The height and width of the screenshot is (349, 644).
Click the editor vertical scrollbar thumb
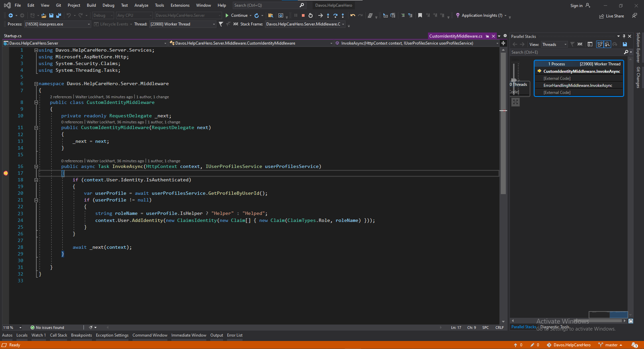coord(503,123)
